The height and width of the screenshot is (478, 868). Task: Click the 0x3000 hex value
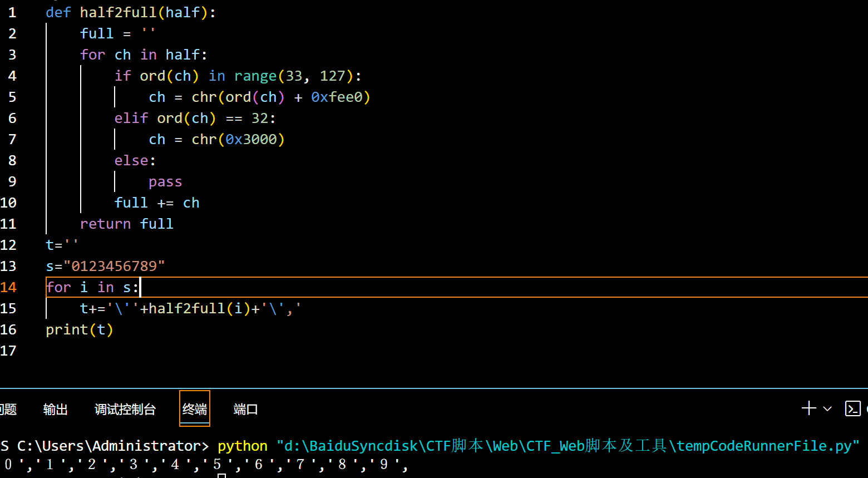pos(251,139)
